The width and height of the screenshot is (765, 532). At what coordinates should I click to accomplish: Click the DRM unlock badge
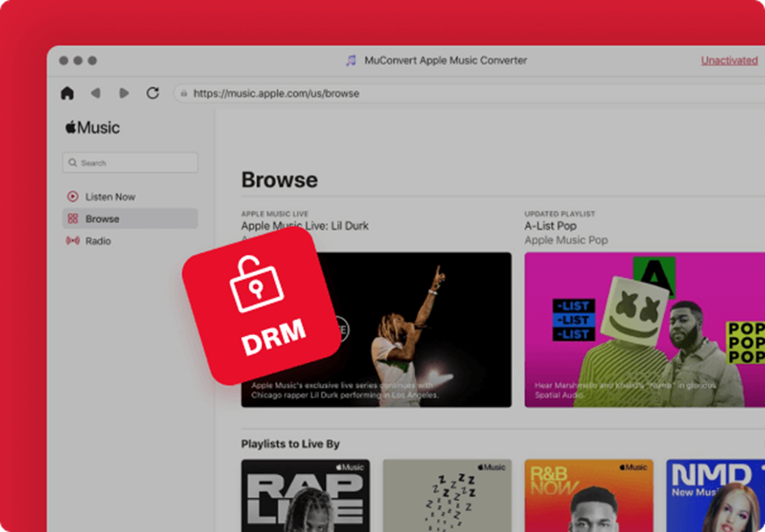262,306
